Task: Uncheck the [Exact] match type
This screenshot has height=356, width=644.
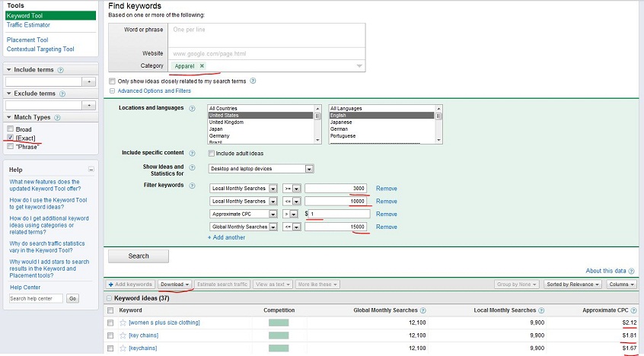Action: (x=10, y=138)
